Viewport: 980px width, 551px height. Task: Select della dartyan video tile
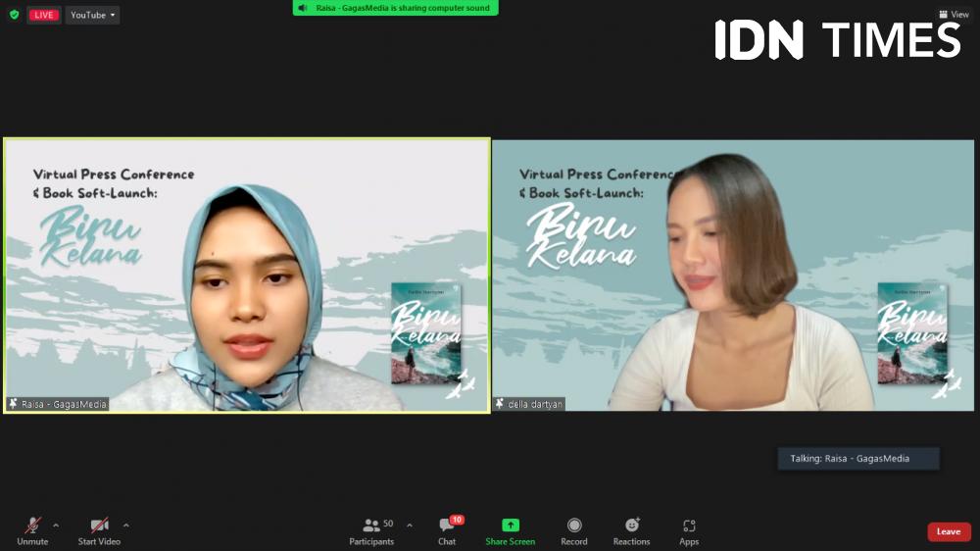pos(733,275)
